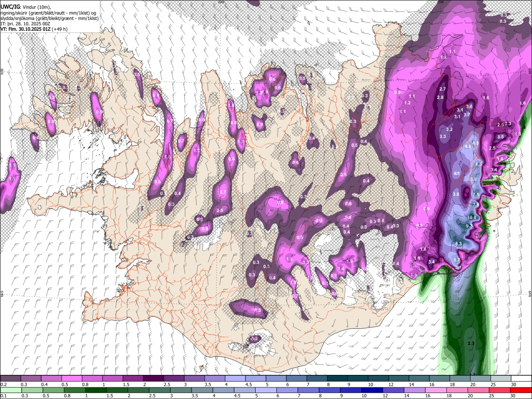Click the '(+49 h)' forecast offset

[x=60, y=30]
